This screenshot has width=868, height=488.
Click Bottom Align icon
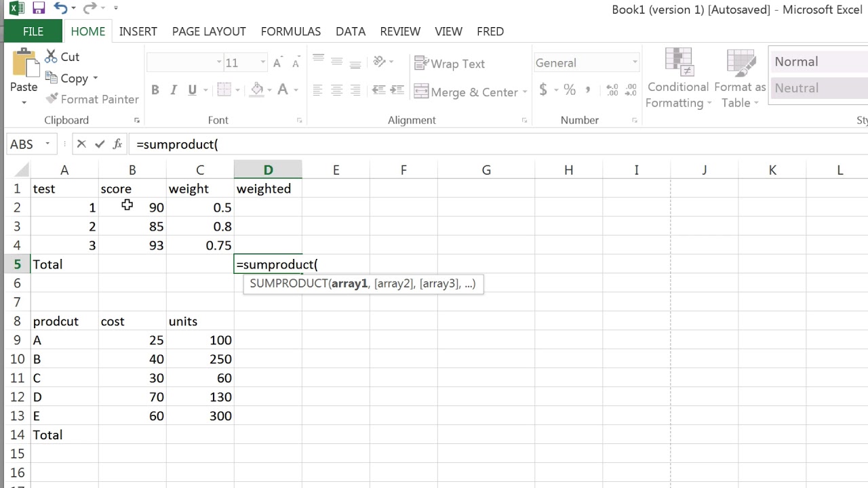pyautogui.click(x=355, y=63)
